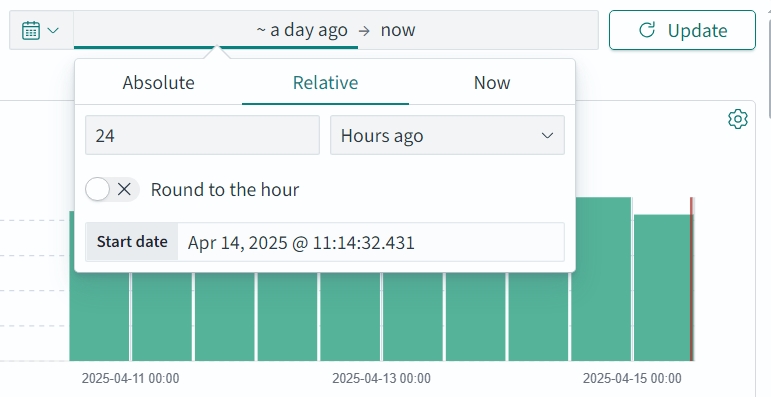Switch to the Absolute tab
The width and height of the screenshot is (771, 397).
(158, 82)
